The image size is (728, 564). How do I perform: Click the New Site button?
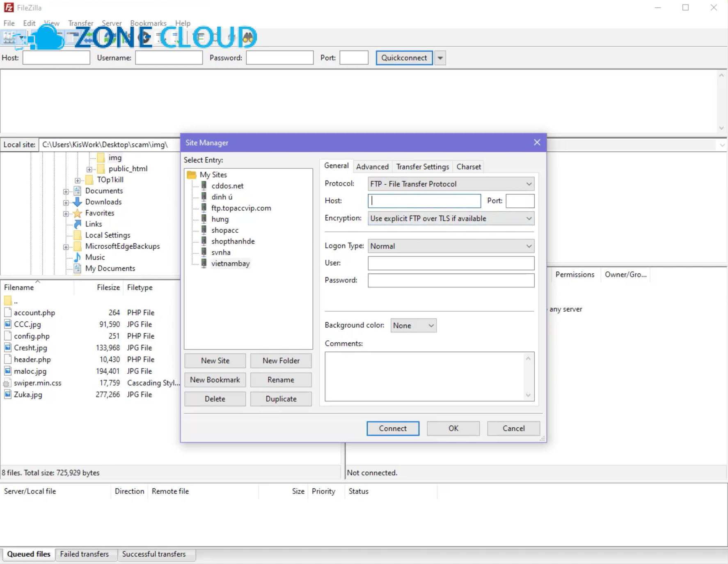click(x=215, y=361)
